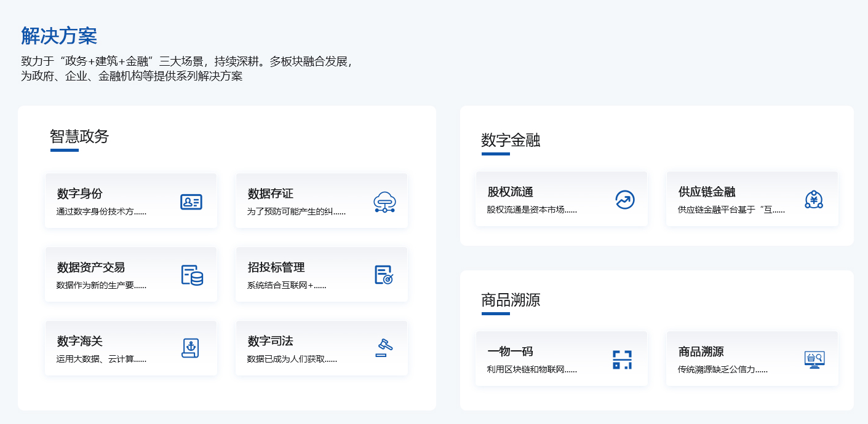This screenshot has height=424, width=868.
Task: Click the QR scan icon for 一物一码
Action: tap(622, 359)
